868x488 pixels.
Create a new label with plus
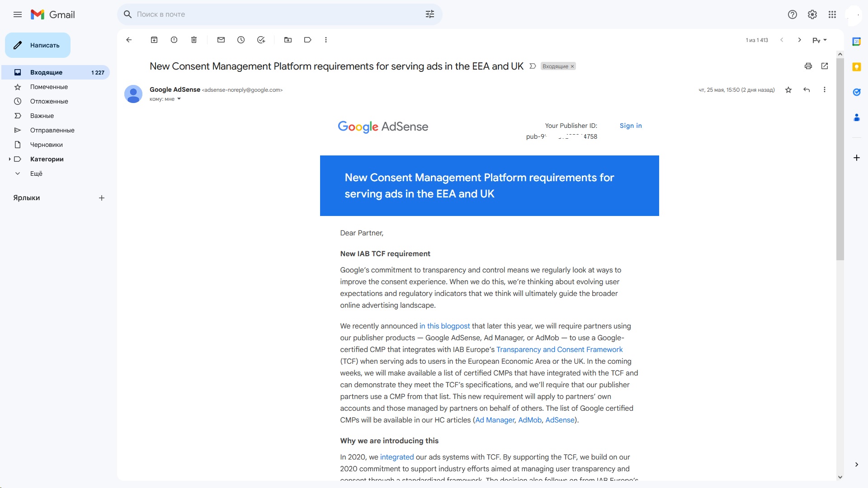tap(102, 198)
